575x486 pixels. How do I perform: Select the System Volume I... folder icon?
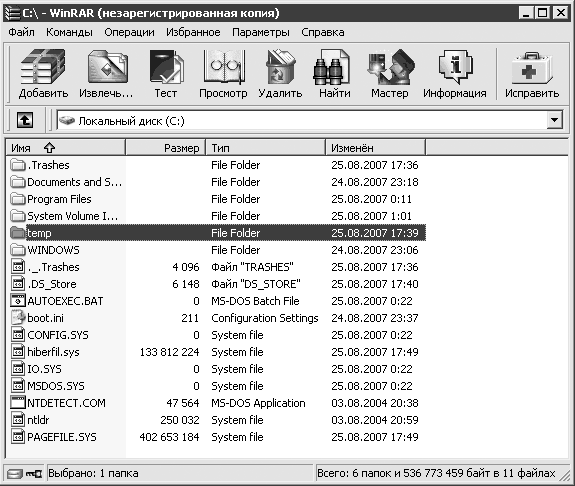(x=18, y=216)
